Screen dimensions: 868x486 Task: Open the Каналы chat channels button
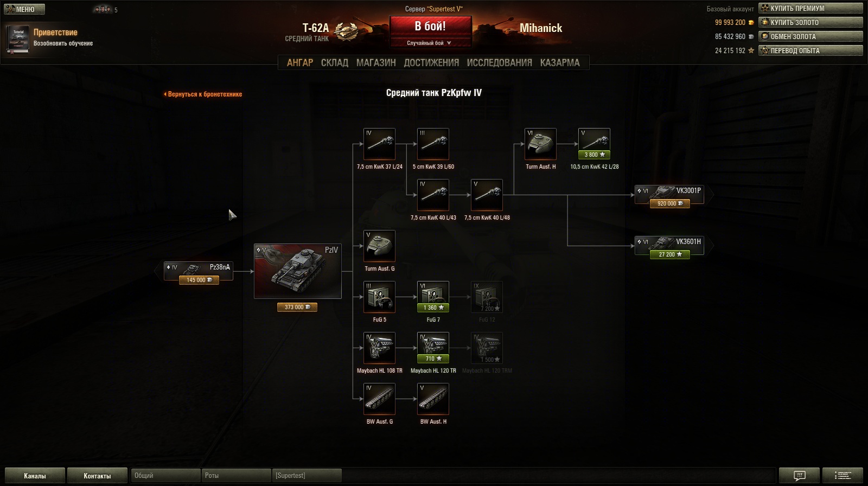(35, 476)
